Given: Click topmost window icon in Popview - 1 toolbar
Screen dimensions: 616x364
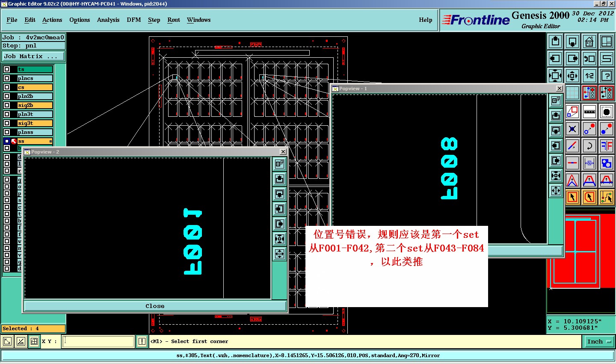Looking at the screenshot, I should click(x=556, y=101).
